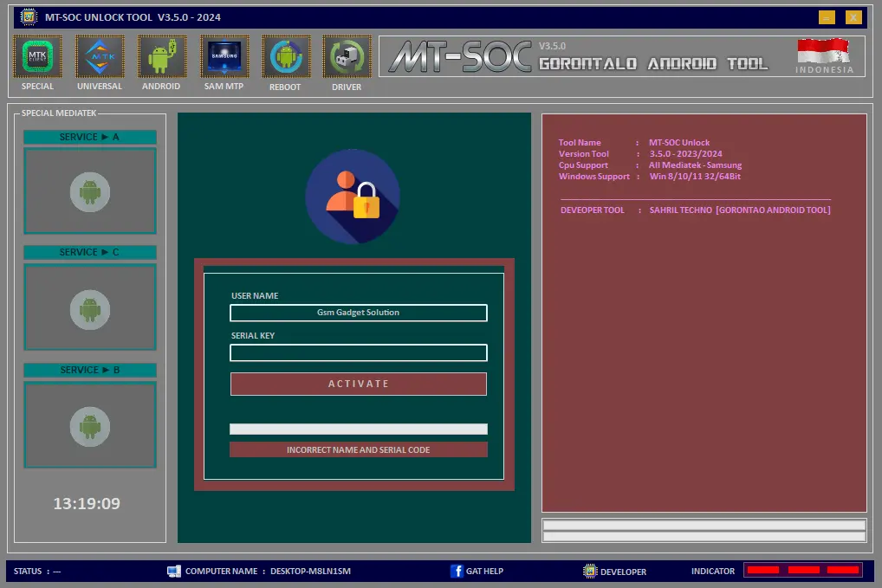
Task: Close the MT-SOC Unlock Tool window
Action: pyautogui.click(x=853, y=17)
